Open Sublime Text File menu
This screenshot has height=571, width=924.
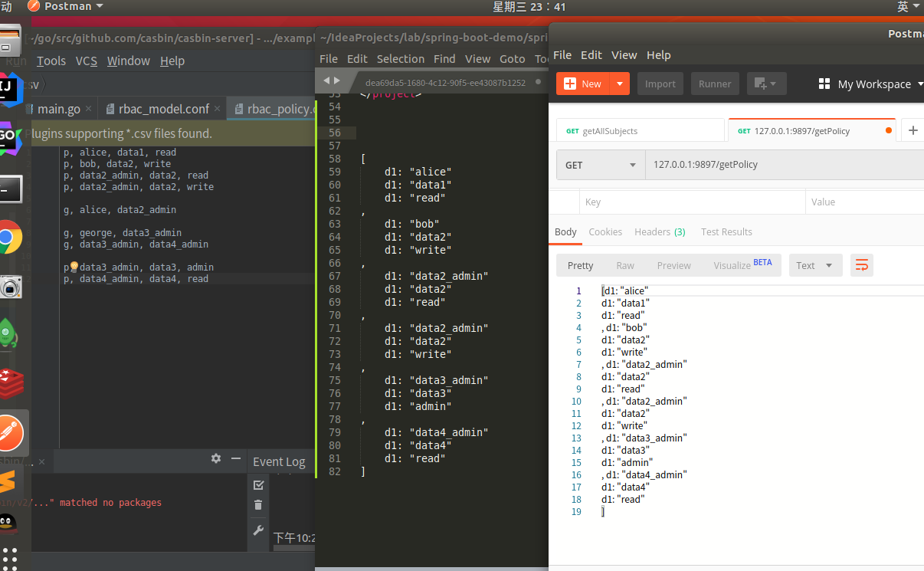coord(328,59)
